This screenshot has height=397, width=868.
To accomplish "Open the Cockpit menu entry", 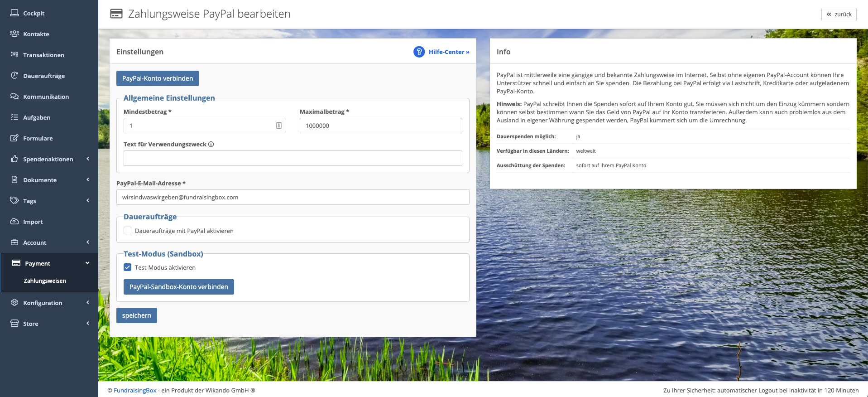I will point(49,13).
